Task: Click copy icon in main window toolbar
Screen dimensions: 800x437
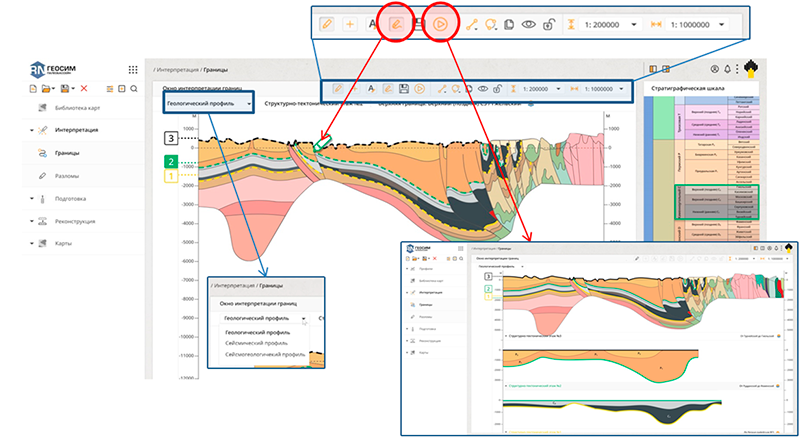Action: [469, 89]
